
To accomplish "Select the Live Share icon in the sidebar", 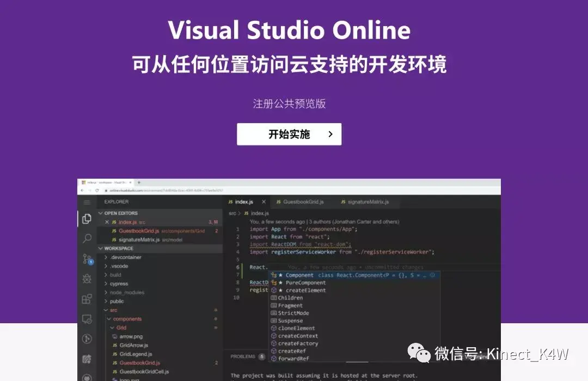I will coord(86,357).
